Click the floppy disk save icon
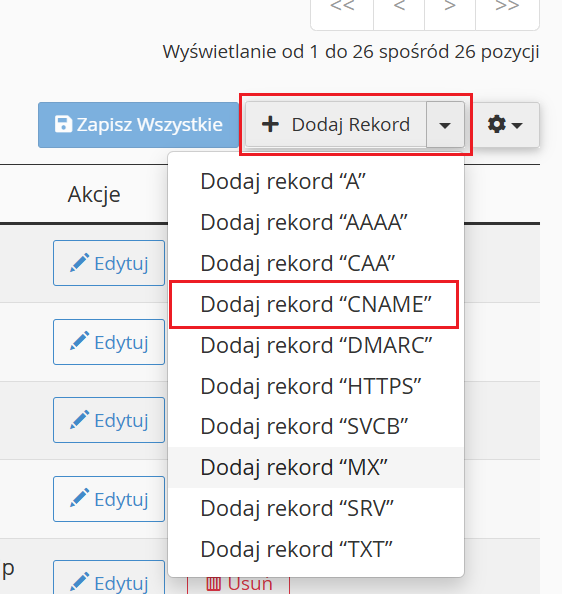Image resolution: width=562 pixels, height=594 pixels. [x=63, y=124]
